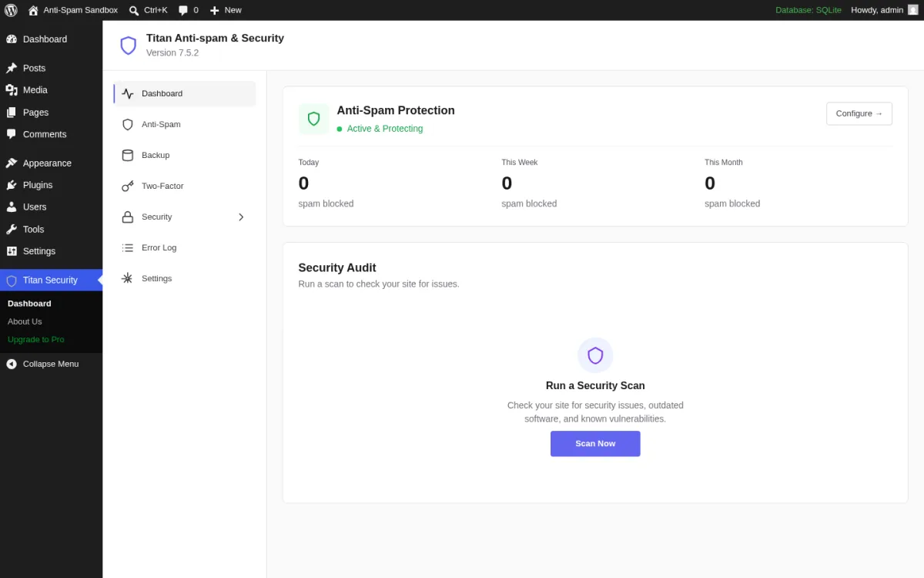Click the Backup database icon
The height and width of the screenshot is (578, 924).
click(128, 155)
